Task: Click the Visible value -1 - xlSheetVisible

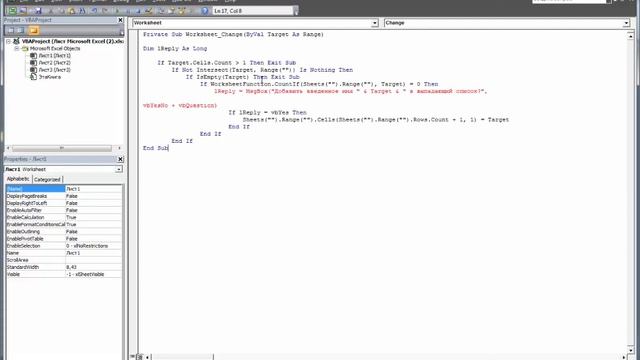Action: tap(93, 274)
